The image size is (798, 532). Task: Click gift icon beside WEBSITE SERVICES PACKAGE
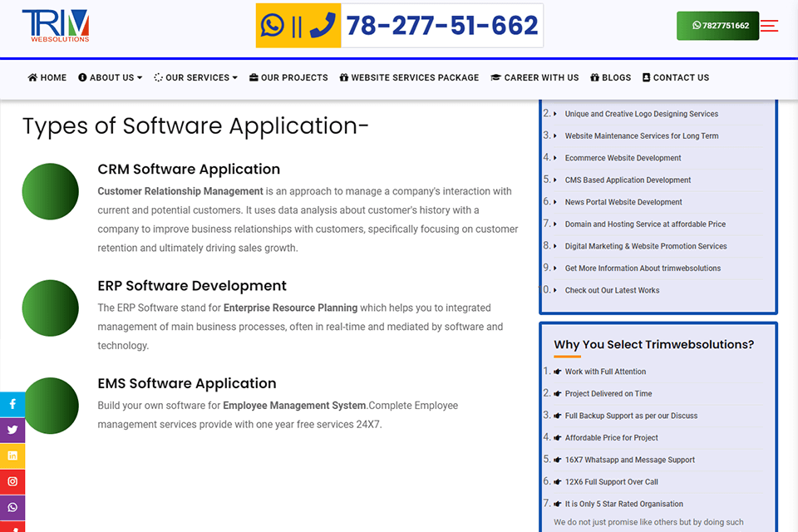pos(344,77)
